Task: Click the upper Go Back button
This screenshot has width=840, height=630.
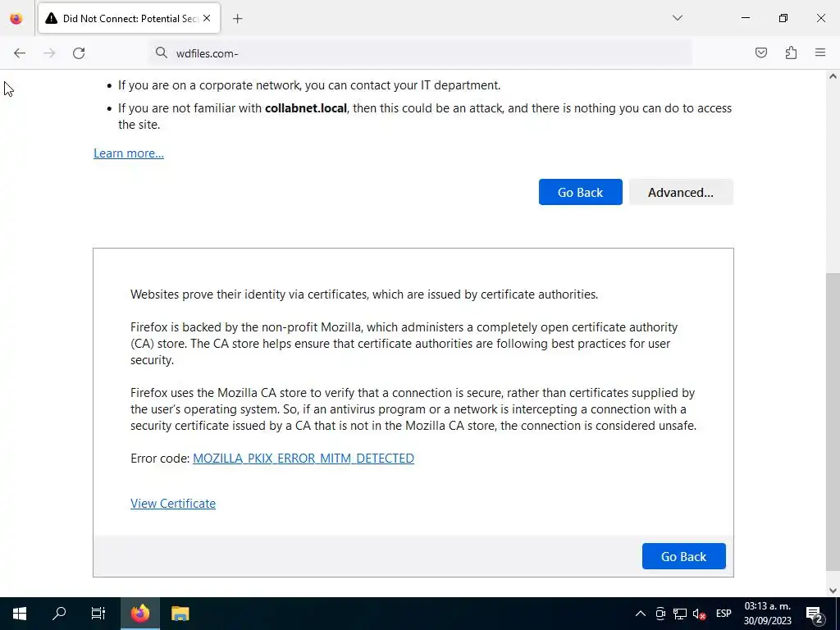Action: (x=580, y=192)
